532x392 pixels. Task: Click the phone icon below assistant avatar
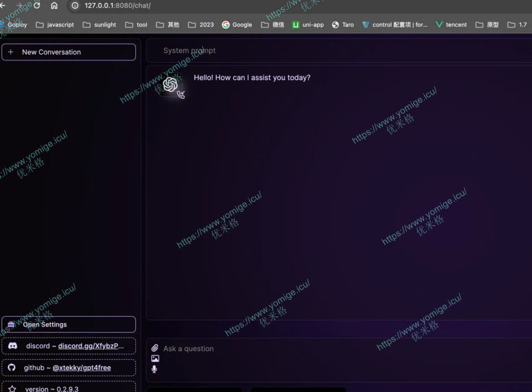point(181,95)
